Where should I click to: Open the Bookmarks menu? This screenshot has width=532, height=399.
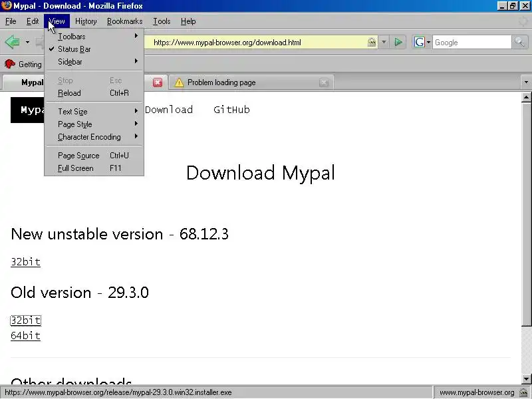click(124, 21)
